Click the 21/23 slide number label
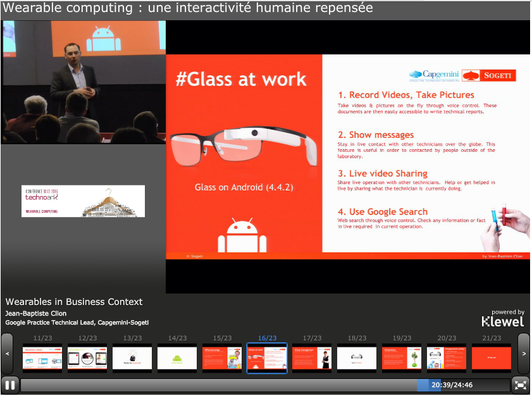The width and height of the screenshot is (532, 396). [x=492, y=338]
